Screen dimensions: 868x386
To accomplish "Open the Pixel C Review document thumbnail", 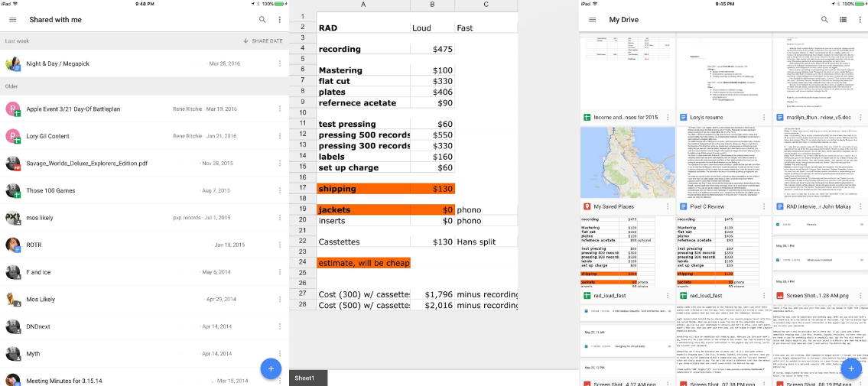I will tap(723, 163).
